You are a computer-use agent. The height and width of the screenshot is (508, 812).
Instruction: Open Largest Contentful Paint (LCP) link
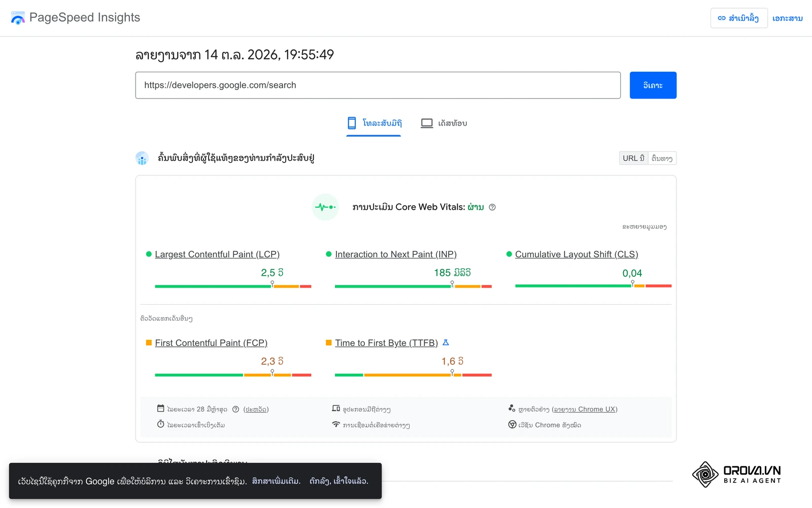217,254
